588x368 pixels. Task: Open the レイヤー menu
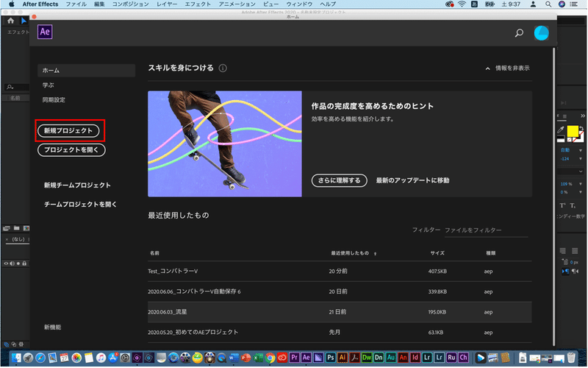[x=167, y=4]
